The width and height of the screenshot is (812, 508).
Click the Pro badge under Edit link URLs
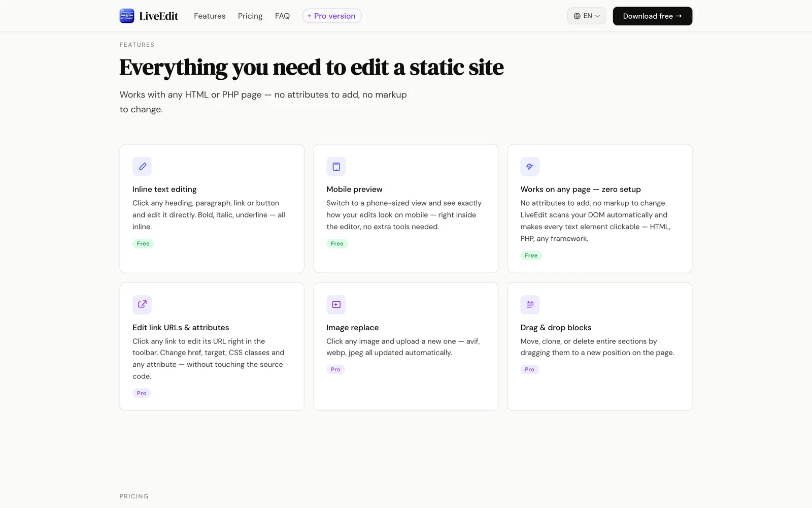tap(142, 393)
